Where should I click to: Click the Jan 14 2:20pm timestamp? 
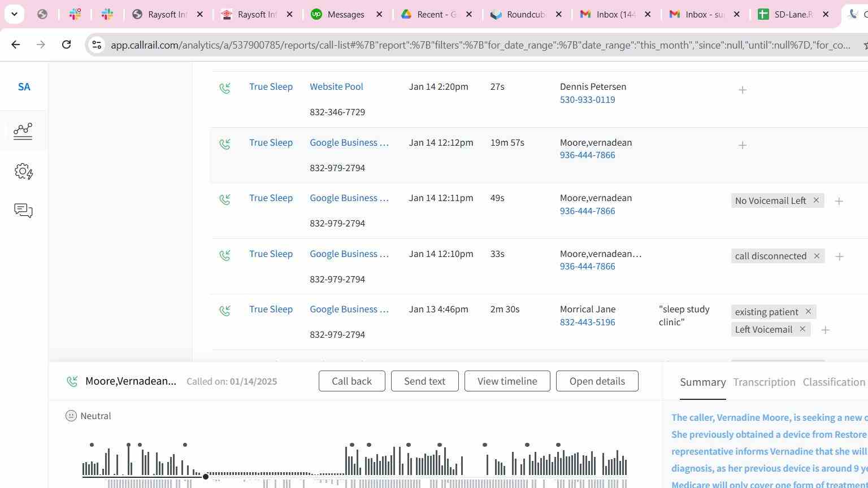tap(439, 86)
